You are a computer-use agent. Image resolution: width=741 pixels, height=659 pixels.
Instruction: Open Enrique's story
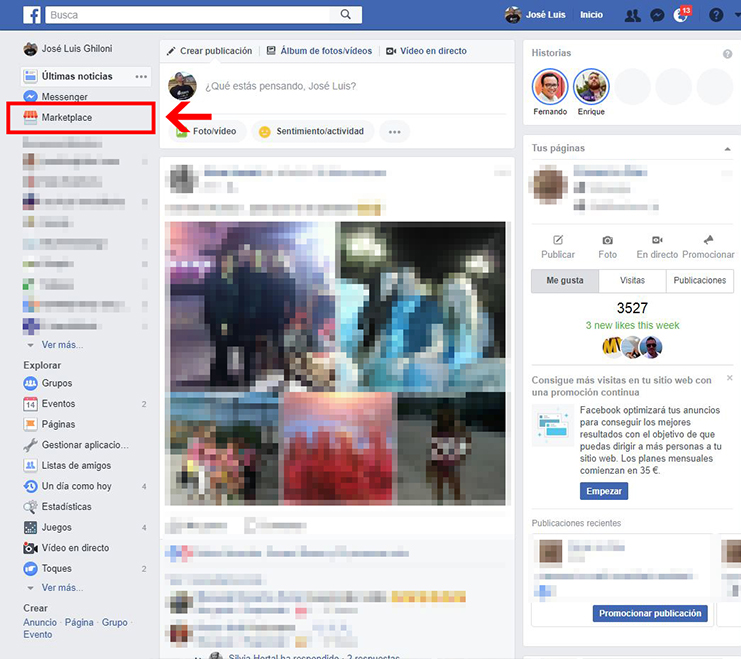pyautogui.click(x=591, y=87)
